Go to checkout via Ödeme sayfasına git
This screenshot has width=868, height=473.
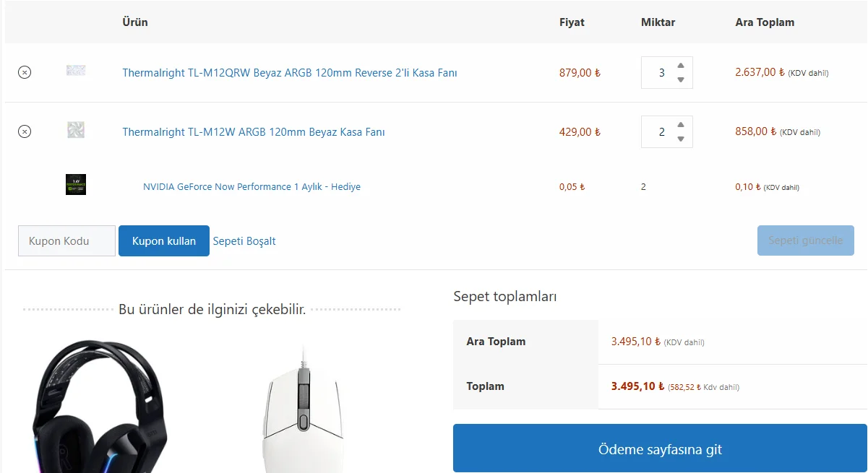pyautogui.click(x=660, y=449)
